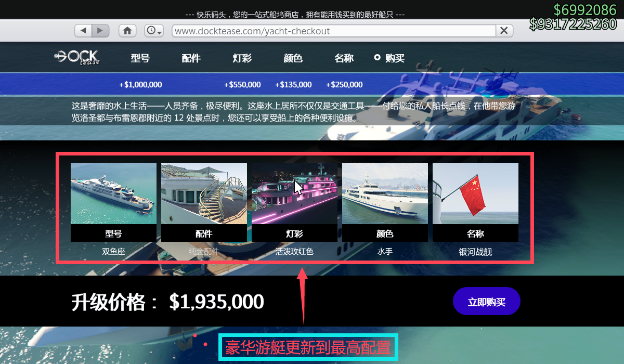Click the 水手 text

(x=385, y=252)
